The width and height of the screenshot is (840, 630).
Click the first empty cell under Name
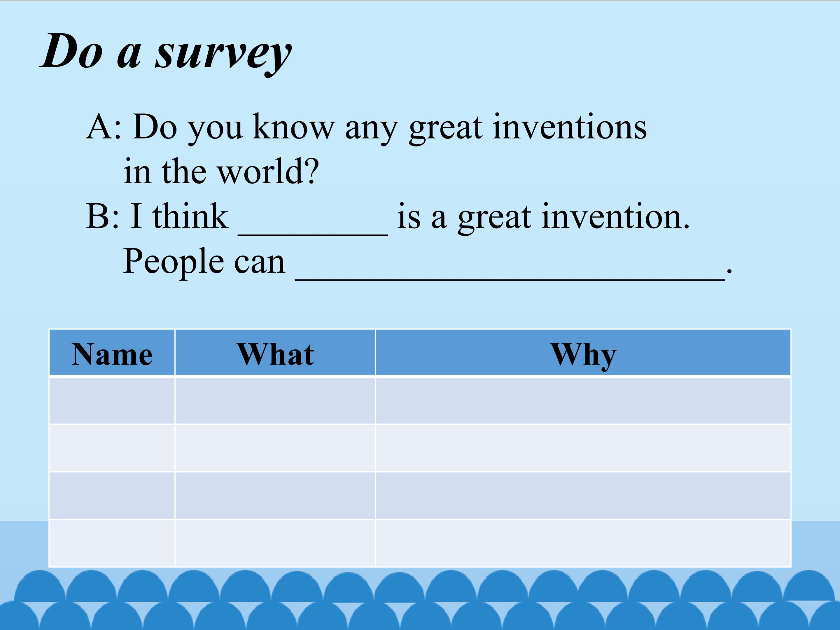[112, 400]
